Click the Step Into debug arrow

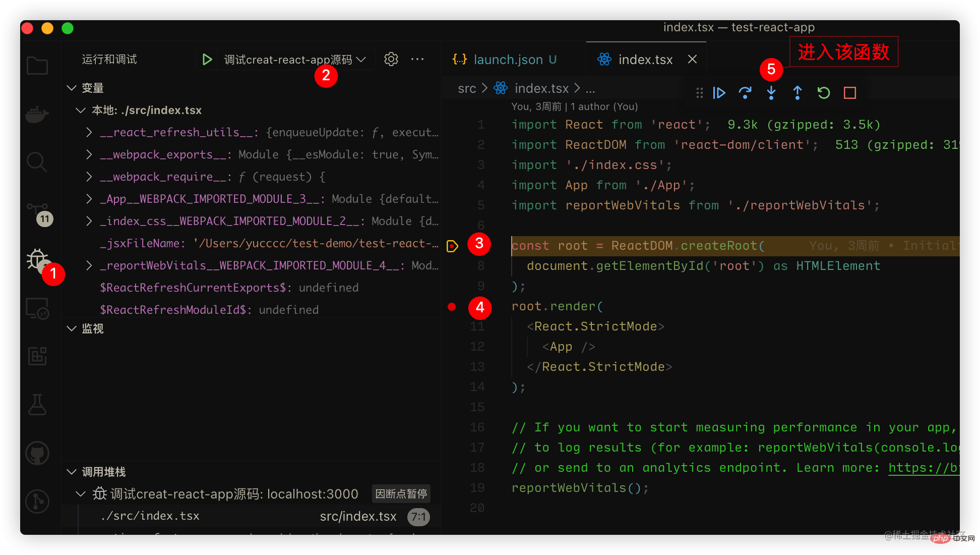tap(771, 93)
